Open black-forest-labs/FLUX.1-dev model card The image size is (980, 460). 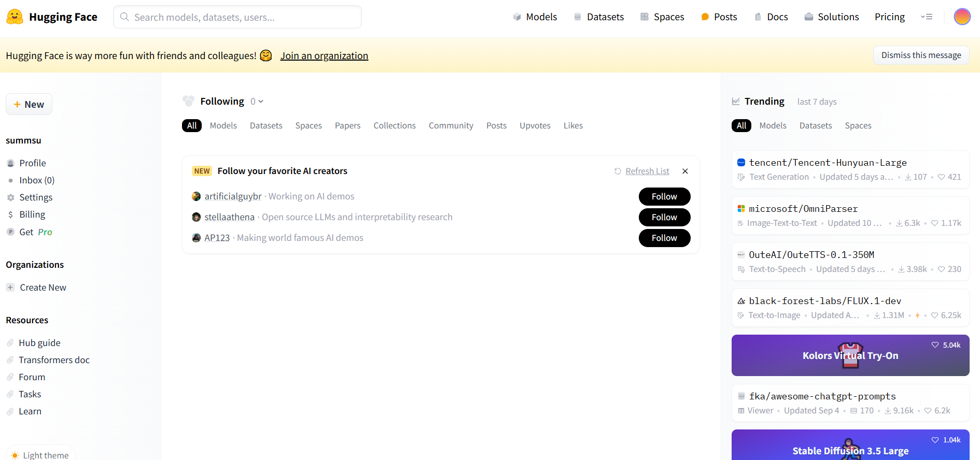pos(850,308)
